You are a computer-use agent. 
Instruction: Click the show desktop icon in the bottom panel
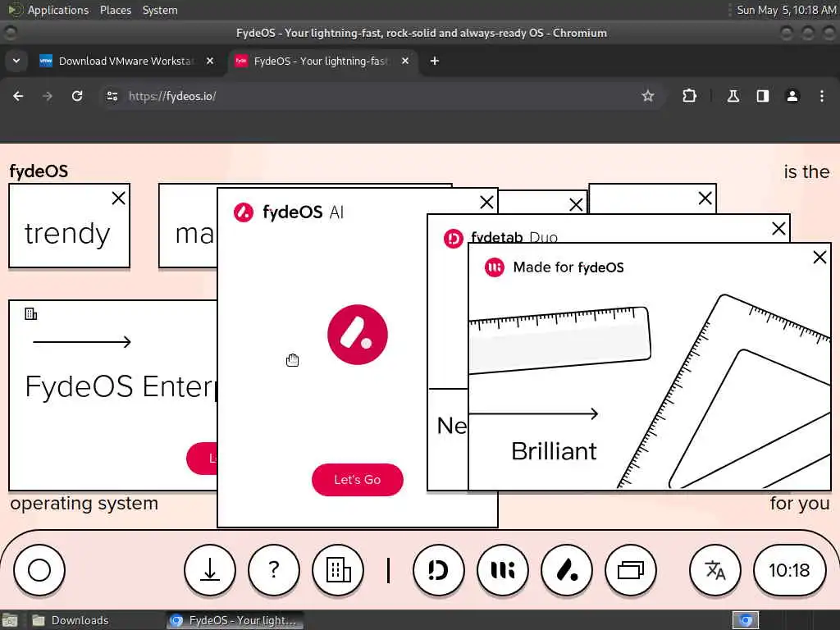(10, 620)
